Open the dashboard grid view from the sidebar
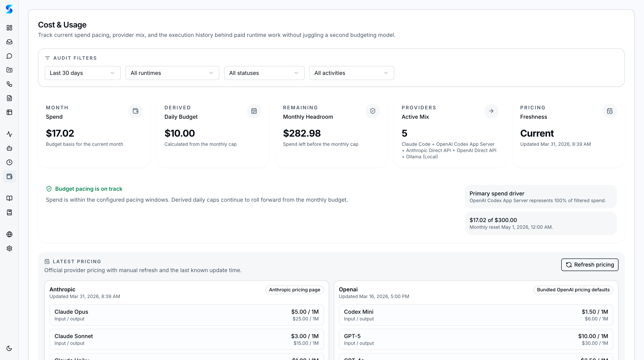644x360 pixels. point(9,28)
